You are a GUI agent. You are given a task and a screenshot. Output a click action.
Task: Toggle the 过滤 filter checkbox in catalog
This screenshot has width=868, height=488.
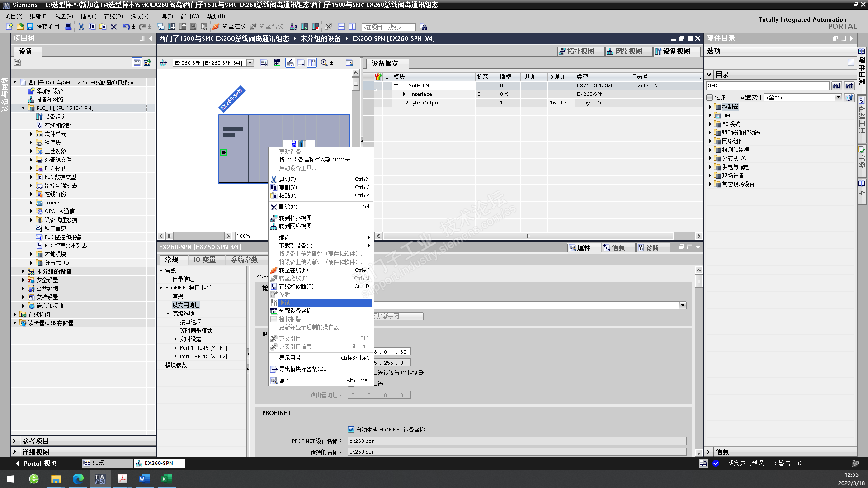[x=710, y=97]
